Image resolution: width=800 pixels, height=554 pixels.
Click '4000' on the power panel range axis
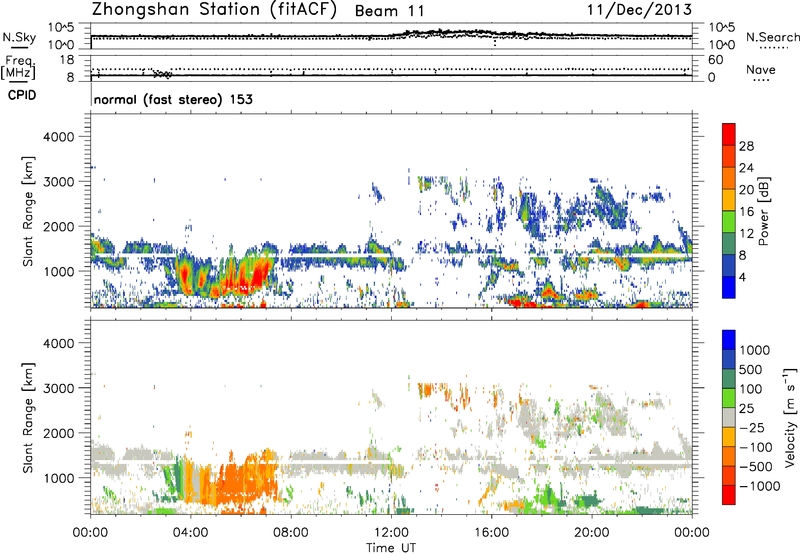tap(58, 137)
